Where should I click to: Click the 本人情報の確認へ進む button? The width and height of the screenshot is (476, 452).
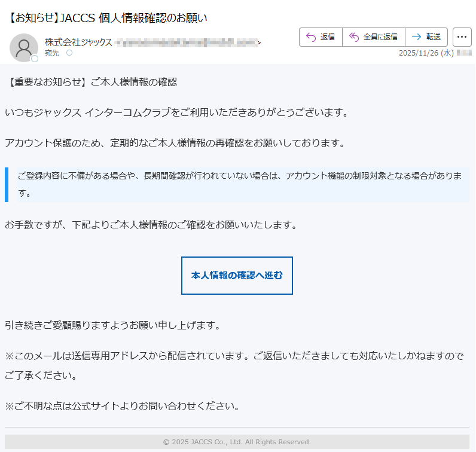pyautogui.click(x=237, y=276)
